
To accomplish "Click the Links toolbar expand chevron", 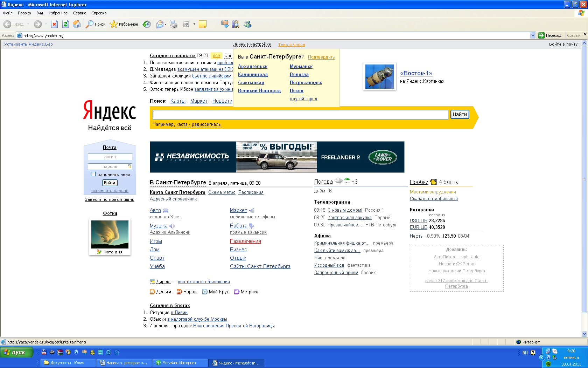I will pyautogui.click(x=584, y=34).
